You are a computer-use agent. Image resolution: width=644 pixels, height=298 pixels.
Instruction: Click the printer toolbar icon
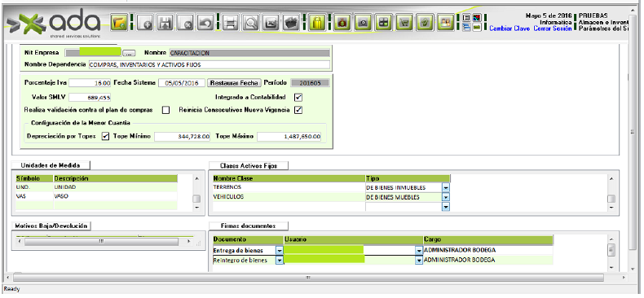coord(231,23)
